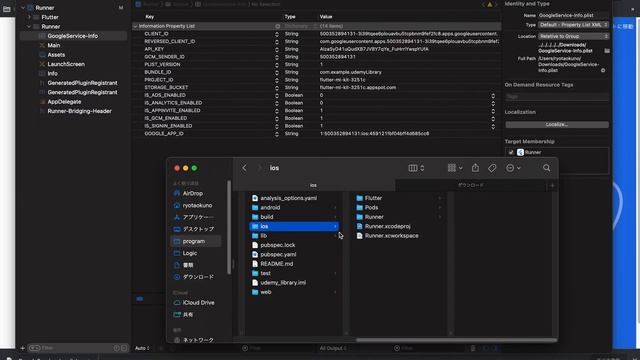Open 書類 in Finder sidebar

188,265
